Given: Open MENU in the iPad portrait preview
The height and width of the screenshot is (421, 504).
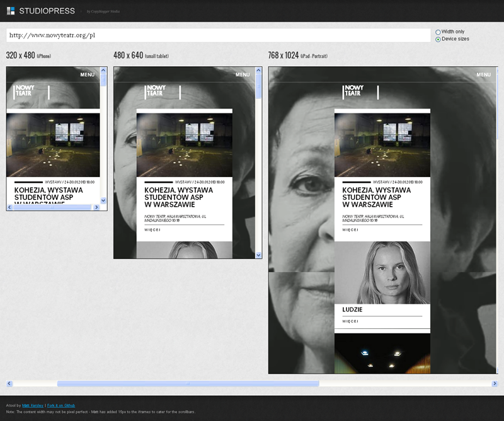Looking at the screenshot, I should tap(483, 74).
